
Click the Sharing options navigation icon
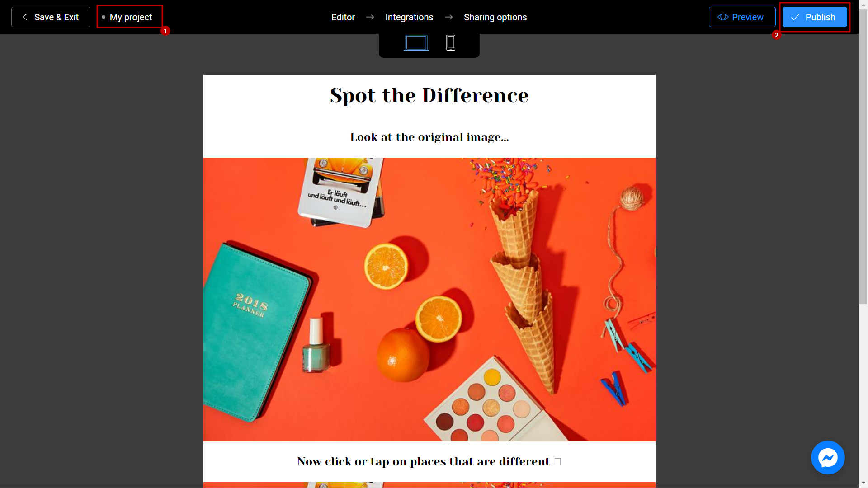pos(495,17)
